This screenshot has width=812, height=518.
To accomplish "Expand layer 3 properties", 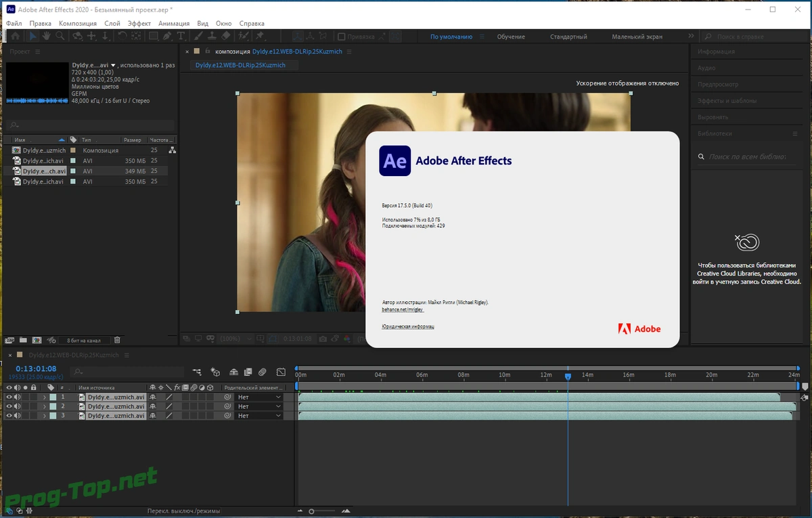I will (45, 415).
